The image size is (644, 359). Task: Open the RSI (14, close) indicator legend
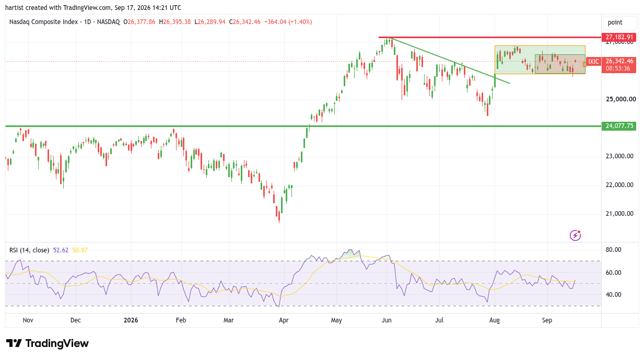(29, 250)
